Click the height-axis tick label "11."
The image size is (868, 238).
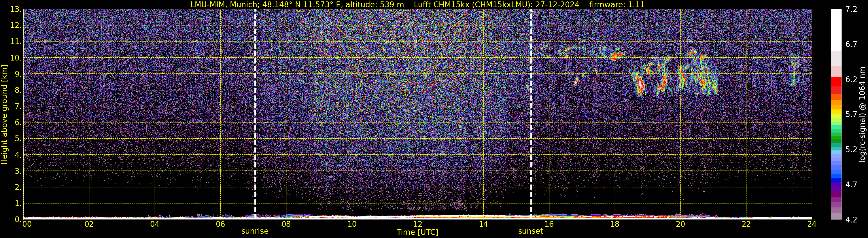(16, 42)
